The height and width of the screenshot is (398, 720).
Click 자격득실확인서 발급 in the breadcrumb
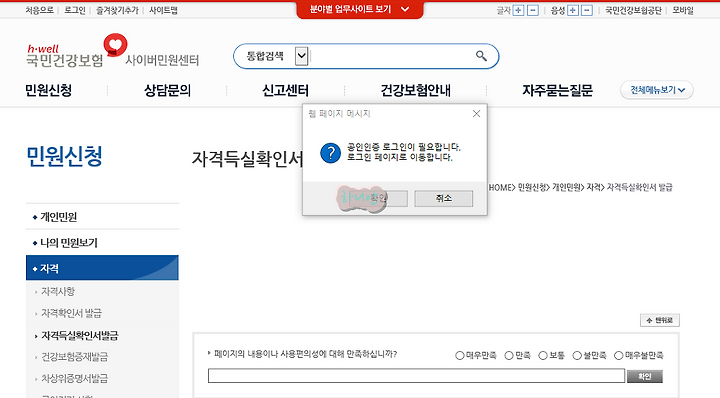tap(640, 187)
